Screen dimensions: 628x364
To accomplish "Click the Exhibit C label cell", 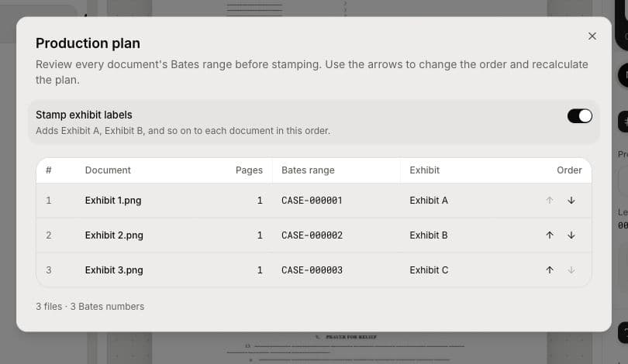I will point(429,270).
